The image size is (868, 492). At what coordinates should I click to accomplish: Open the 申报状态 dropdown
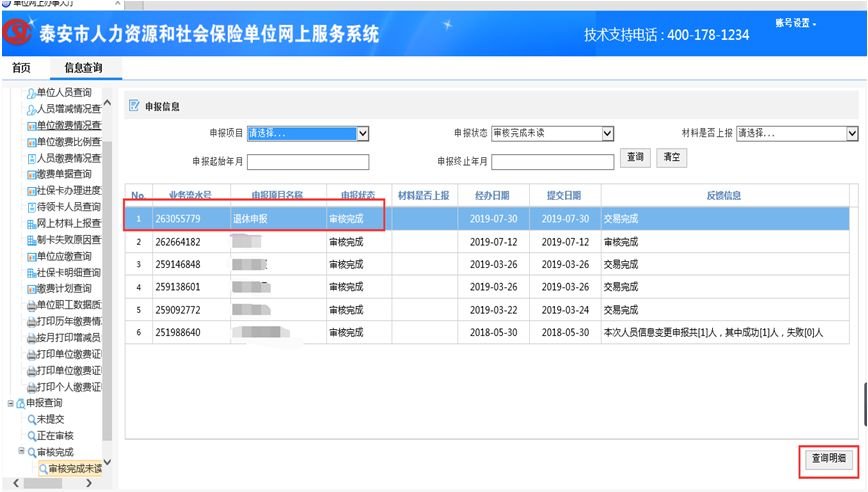click(x=607, y=134)
